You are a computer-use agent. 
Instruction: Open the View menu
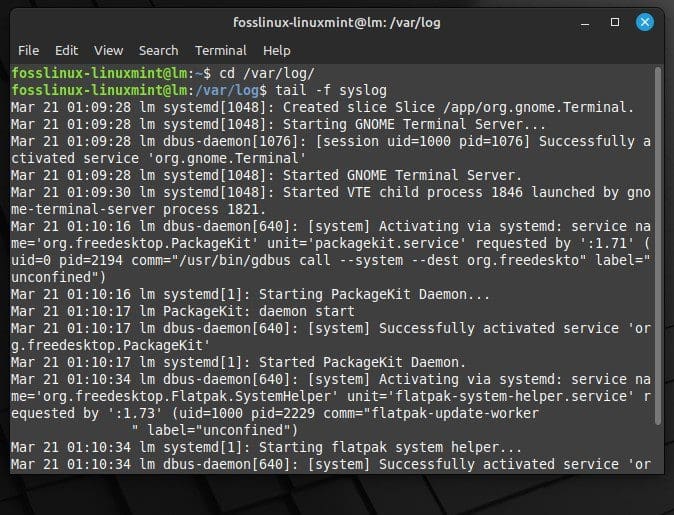108,51
